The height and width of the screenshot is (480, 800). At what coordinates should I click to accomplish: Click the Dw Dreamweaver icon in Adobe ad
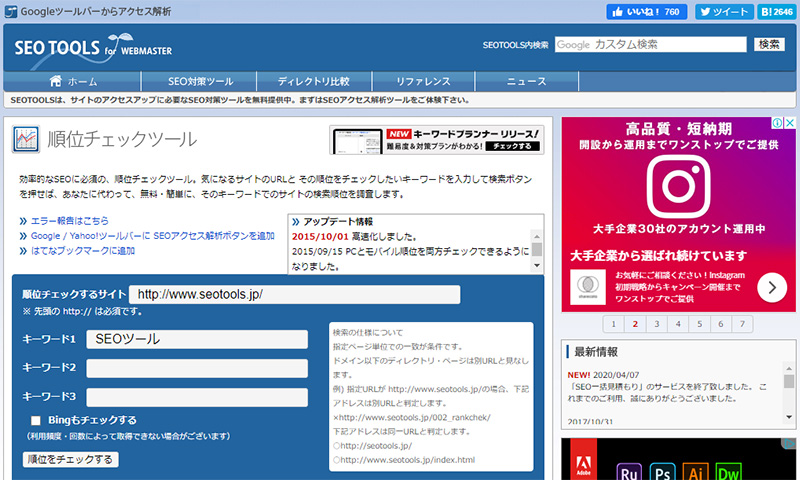pos(729,472)
